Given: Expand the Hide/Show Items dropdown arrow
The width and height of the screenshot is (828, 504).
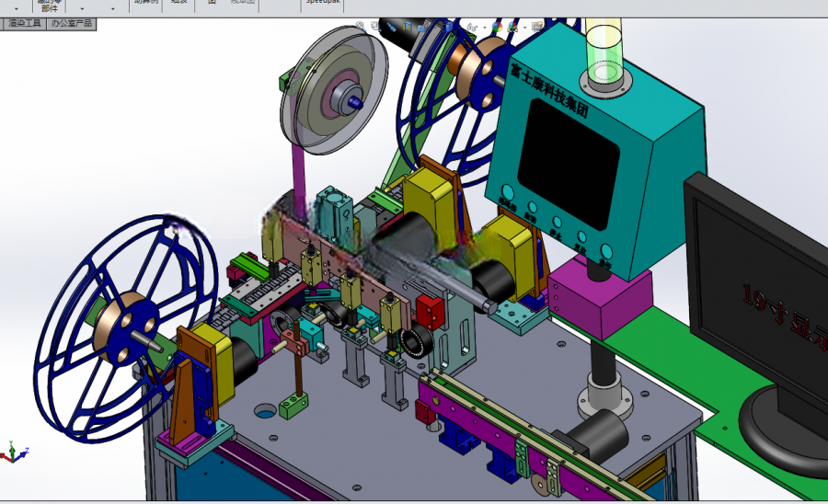Looking at the screenshot, I should pyautogui.click(x=485, y=28).
